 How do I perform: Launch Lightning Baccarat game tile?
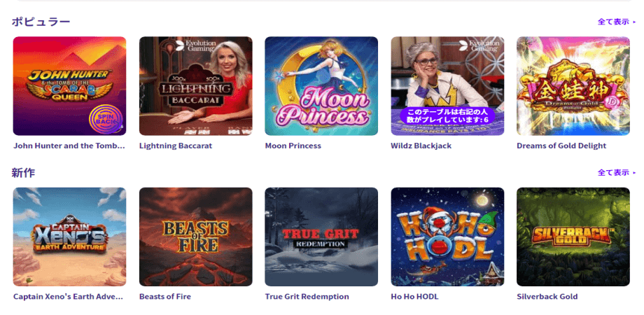point(195,86)
